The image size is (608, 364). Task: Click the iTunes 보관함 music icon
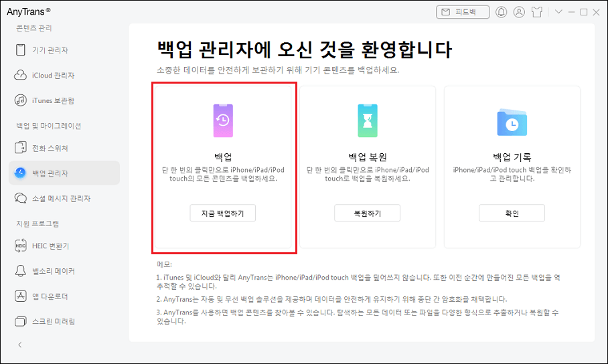click(20, 100)
